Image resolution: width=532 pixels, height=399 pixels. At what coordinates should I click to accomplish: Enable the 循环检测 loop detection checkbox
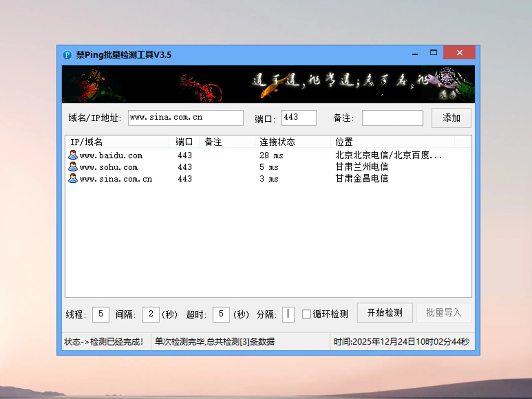(307, 314)
